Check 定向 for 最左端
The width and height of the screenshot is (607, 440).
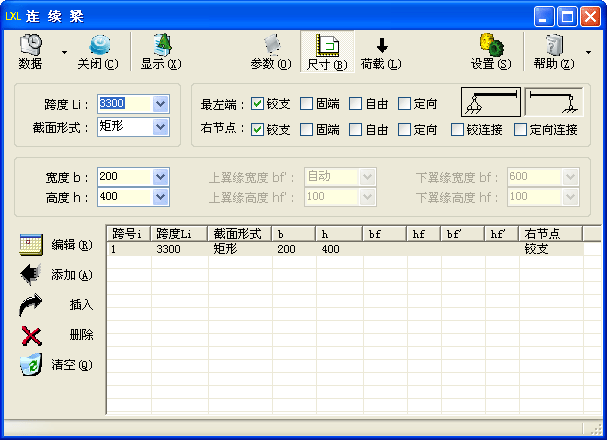pos(404,104)
